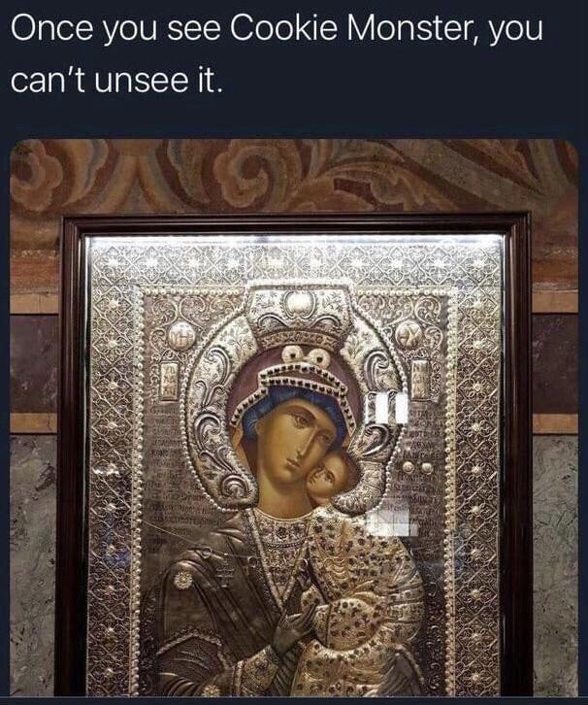Click the child's face beside the Madonna
This screenshot has width=588, height=705.
(329, 479)
